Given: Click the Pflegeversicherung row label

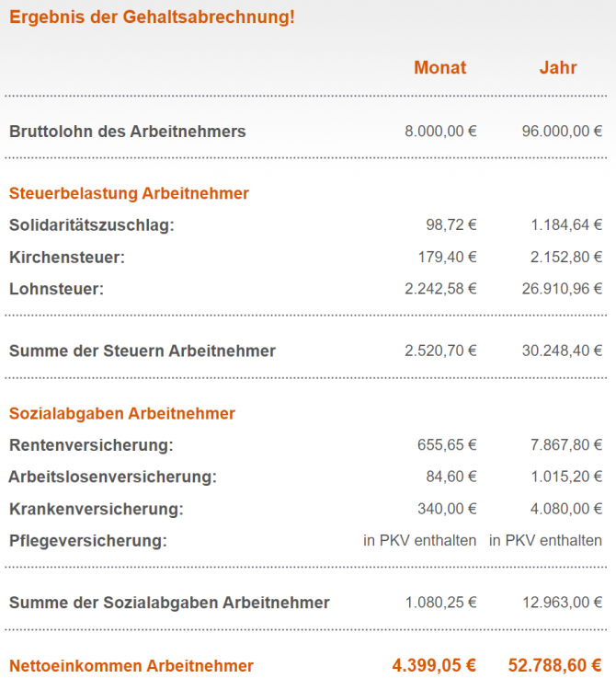Looking at the screenshot, I should tap(87, 541).
